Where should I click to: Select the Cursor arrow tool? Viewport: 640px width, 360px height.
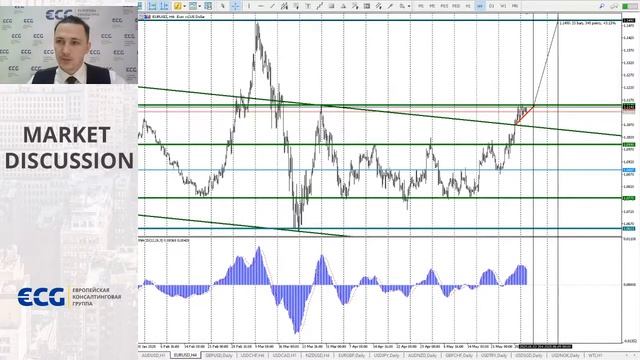click(x=222, y=6)
